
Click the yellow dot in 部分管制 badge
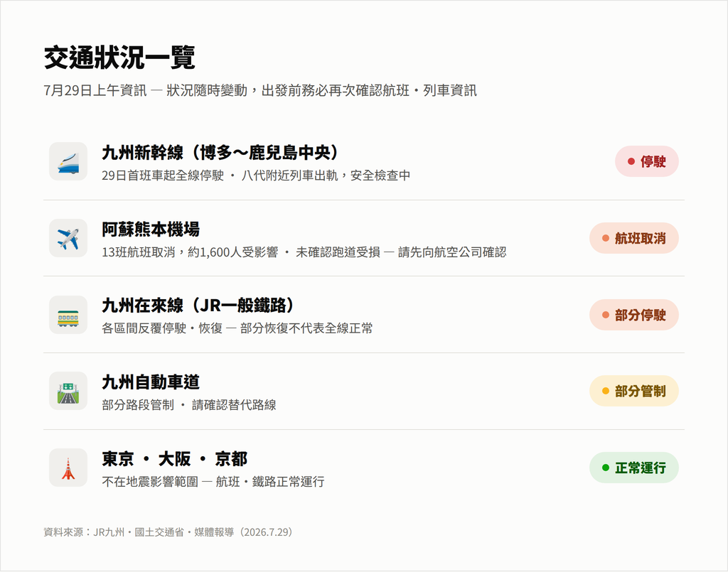[x=606, y=391]
